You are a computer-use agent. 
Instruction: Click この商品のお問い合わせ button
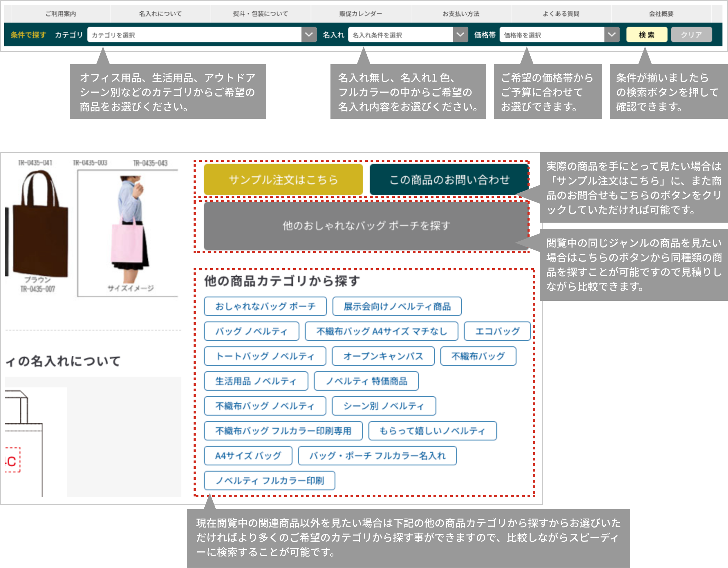click(449, 180)
